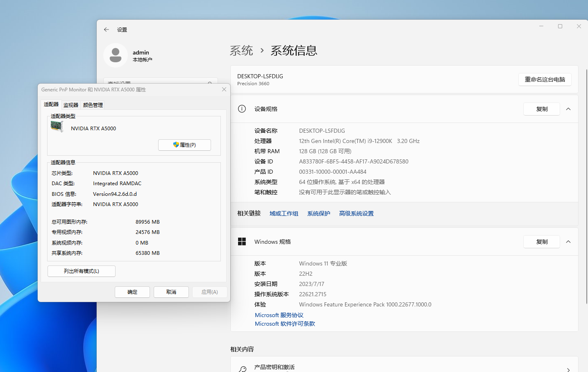Click the 产品密钥和激活 row
The image size is (588, 372).
pyautogui.click(x=404, y=365)
